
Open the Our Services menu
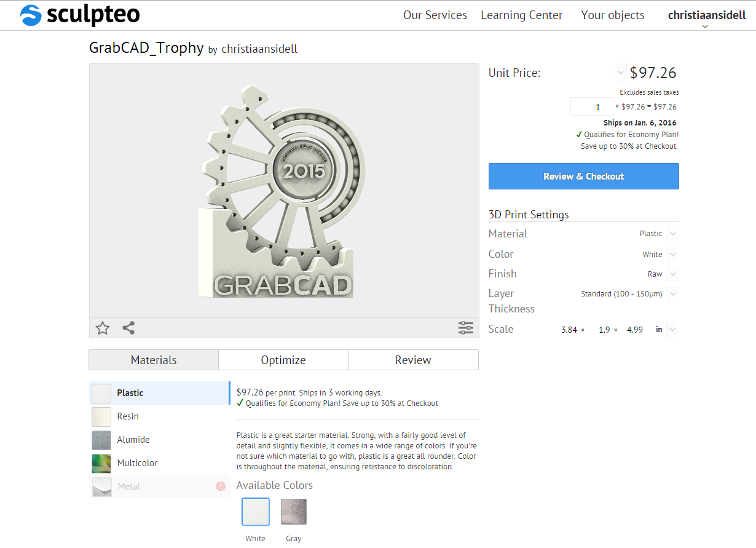pyautogui.click(x=435, y=15)
